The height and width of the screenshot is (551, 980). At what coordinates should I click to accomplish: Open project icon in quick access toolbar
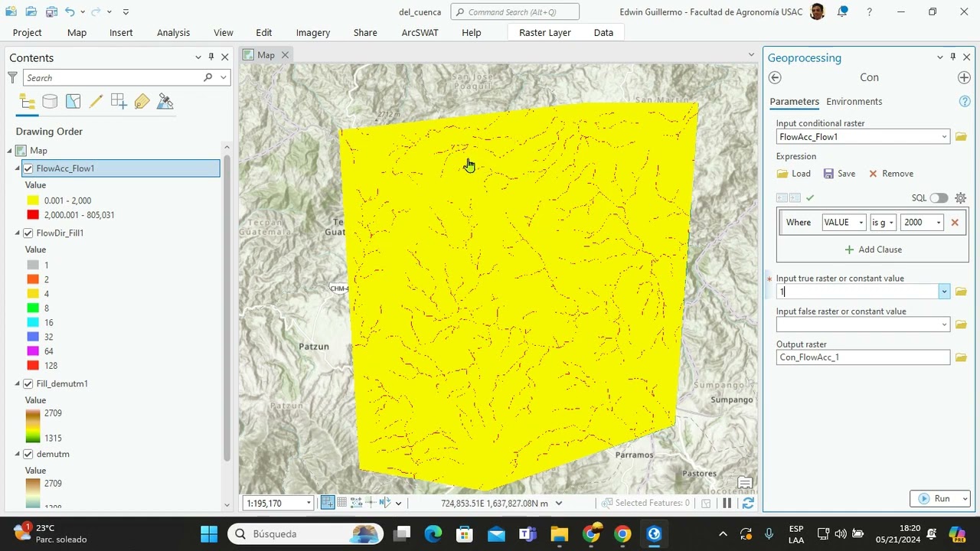click(31, 11)
